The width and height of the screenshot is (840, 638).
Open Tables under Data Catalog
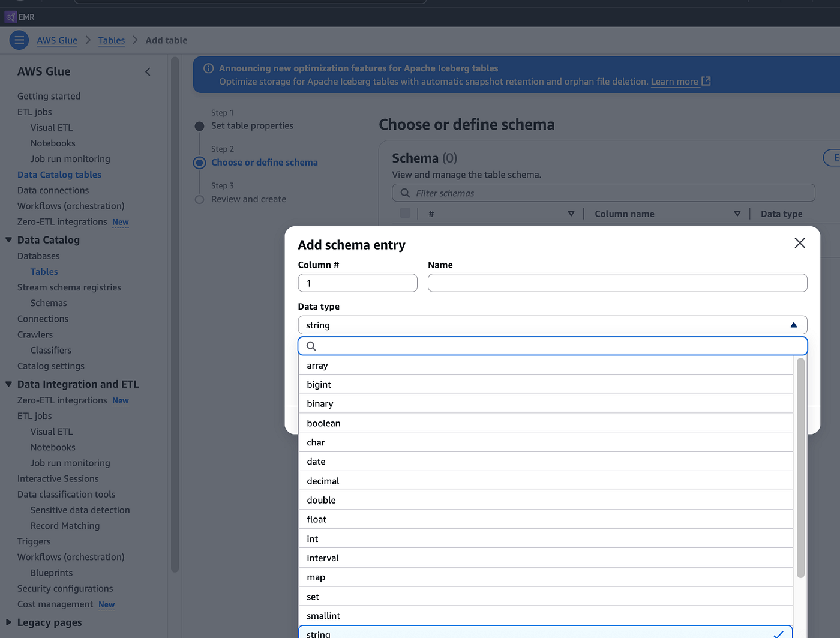[44, 272]
